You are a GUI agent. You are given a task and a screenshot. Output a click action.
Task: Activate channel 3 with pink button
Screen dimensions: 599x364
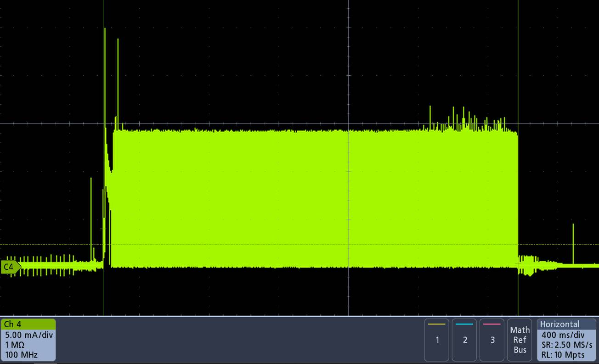(x=492, y=340)
